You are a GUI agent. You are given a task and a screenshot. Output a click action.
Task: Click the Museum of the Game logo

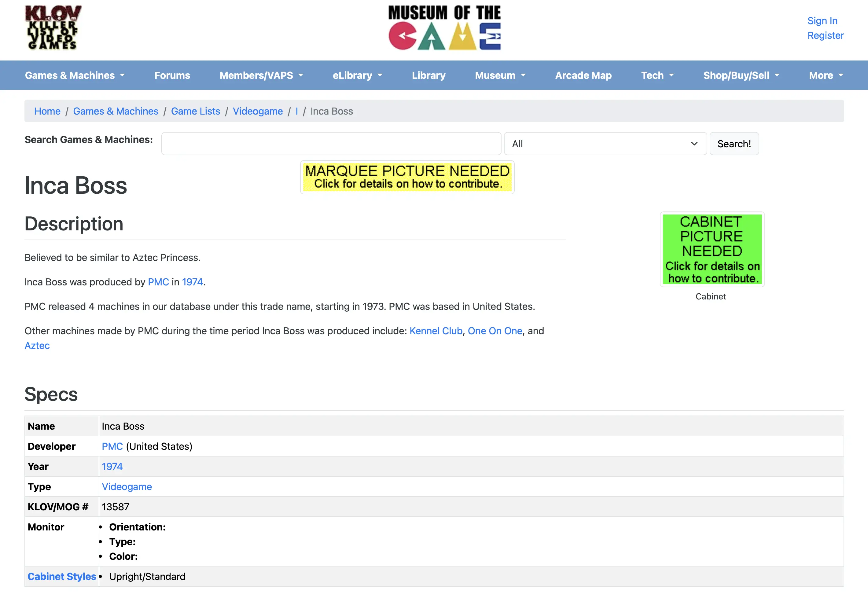click(x=445, y=28)
